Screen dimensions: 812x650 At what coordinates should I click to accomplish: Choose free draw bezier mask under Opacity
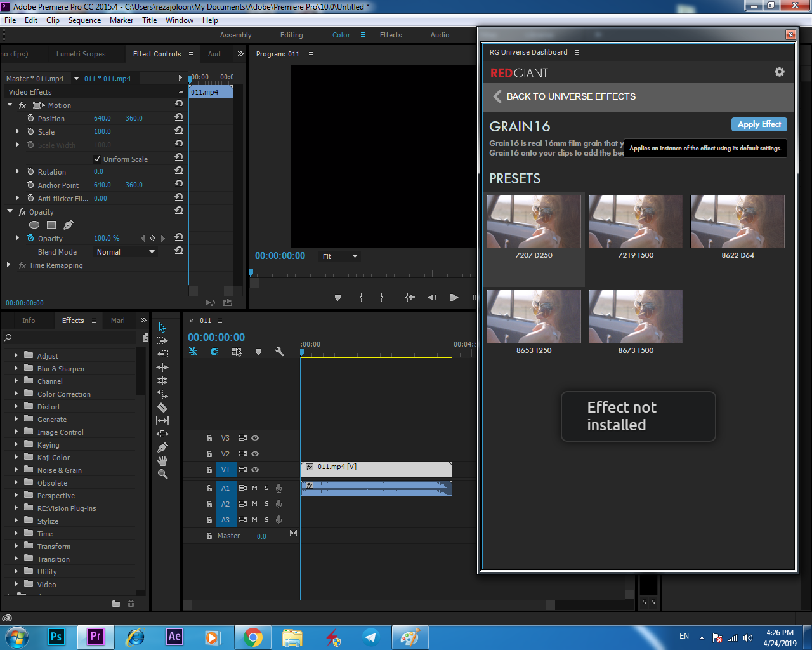(69, 224)
